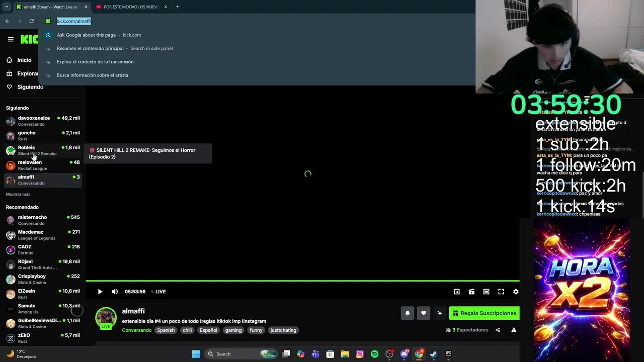Image resolution: width=644 pixels, height=362 pixels.
Task: Open Spotify from the taskbar
Action: tap(374, 354)
